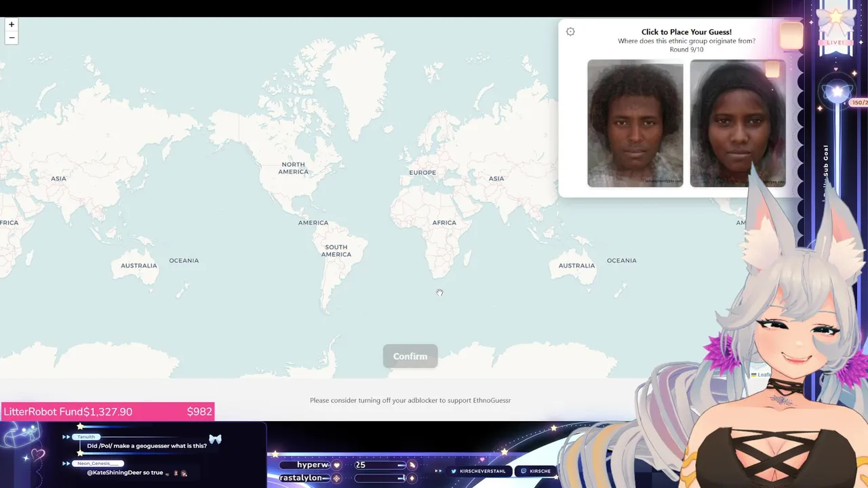This screenshot has width=868, height=488.
Task: Click the left-side AUSTRALIA map label
Action: pyautogui.click(x=139, y=266)
